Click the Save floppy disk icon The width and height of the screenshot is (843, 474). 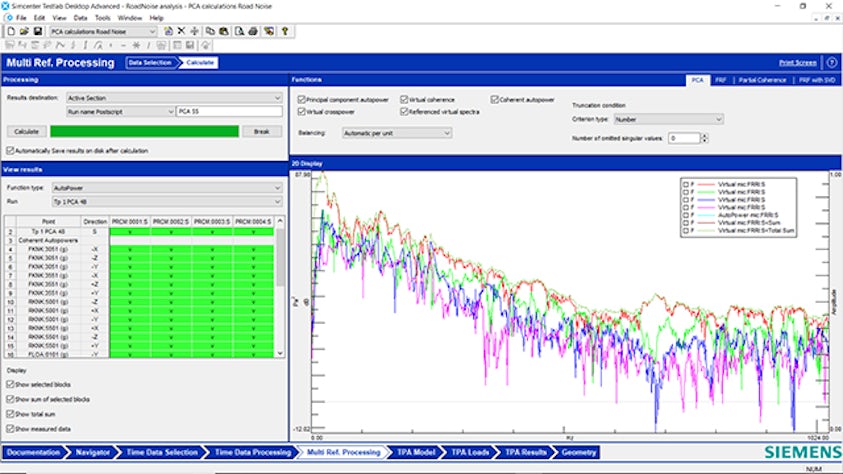[38, 32]
